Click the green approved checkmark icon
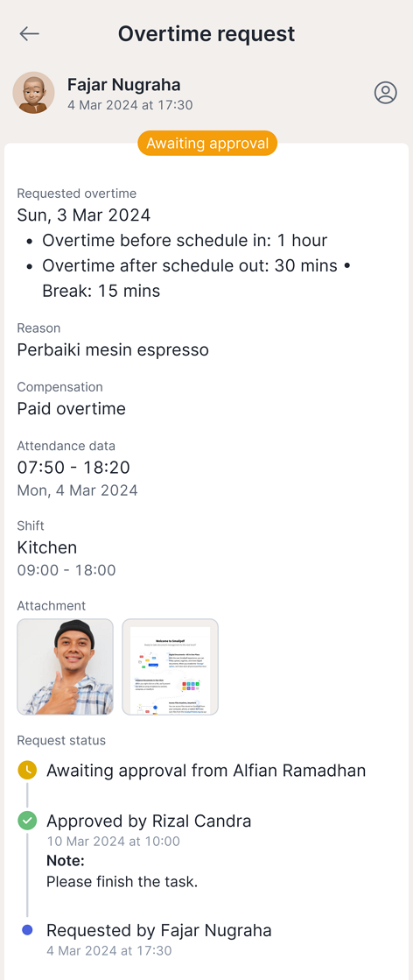This screenshot has height=980, width=413. tap(27, 821)
